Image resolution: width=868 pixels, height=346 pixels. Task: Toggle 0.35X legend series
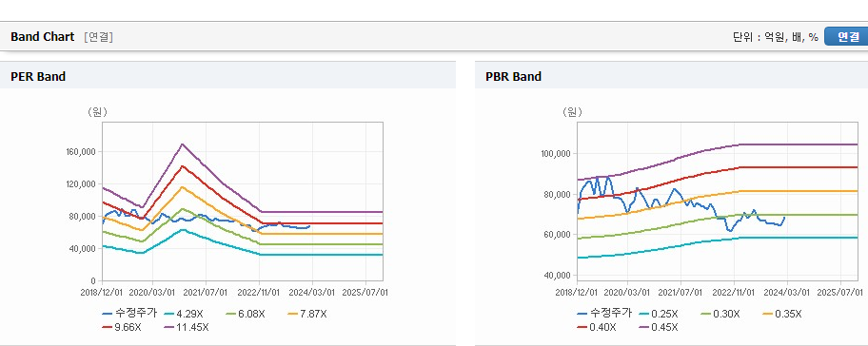[x=781, y=314]
